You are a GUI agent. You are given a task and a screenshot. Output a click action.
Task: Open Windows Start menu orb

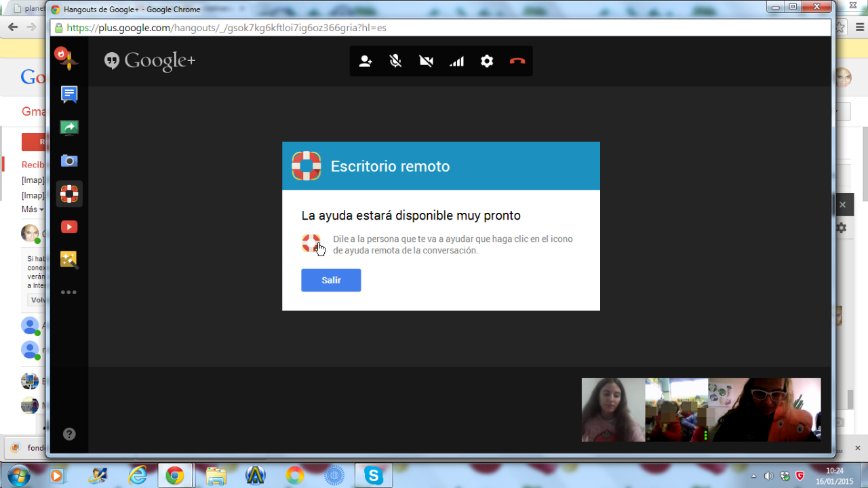point(18,475)
